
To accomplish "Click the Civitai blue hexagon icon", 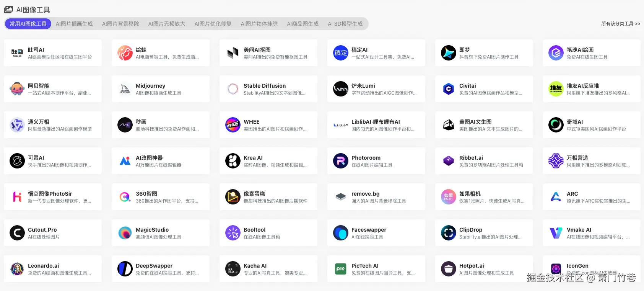I will click(x=449, y=89).
